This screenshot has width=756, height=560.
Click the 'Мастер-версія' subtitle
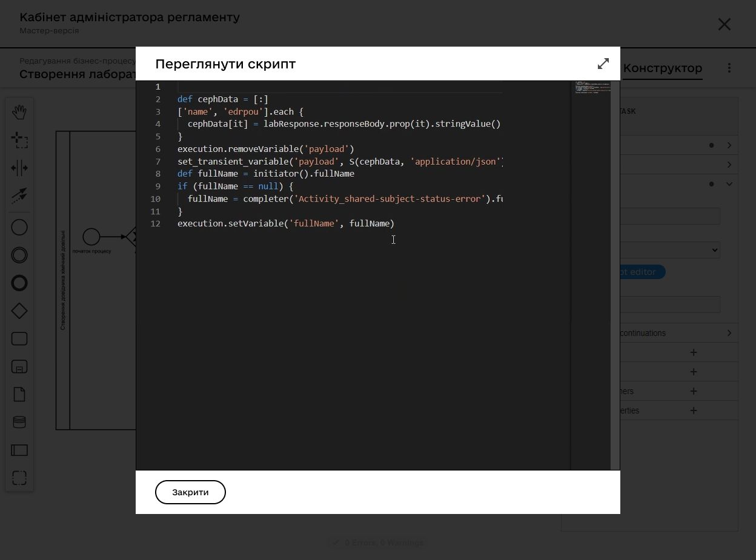[x=49, y=30]
